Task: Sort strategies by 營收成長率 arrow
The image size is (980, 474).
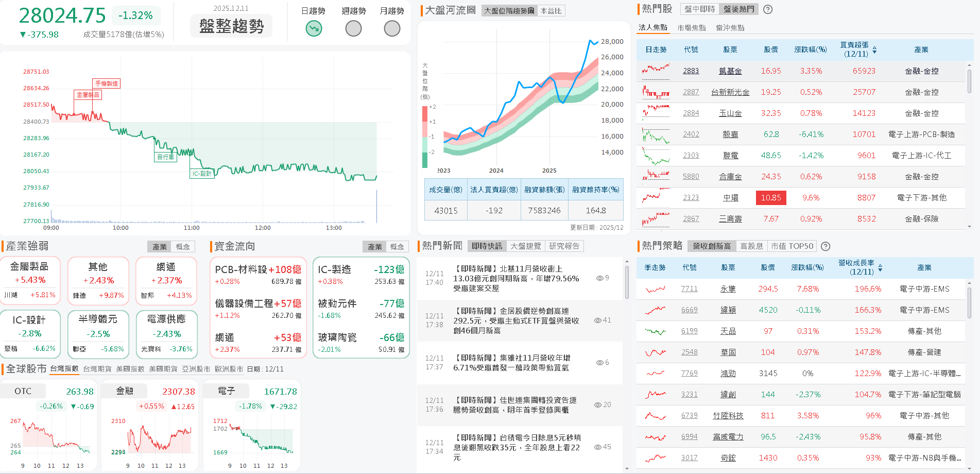Action: (x=881, y=268)
